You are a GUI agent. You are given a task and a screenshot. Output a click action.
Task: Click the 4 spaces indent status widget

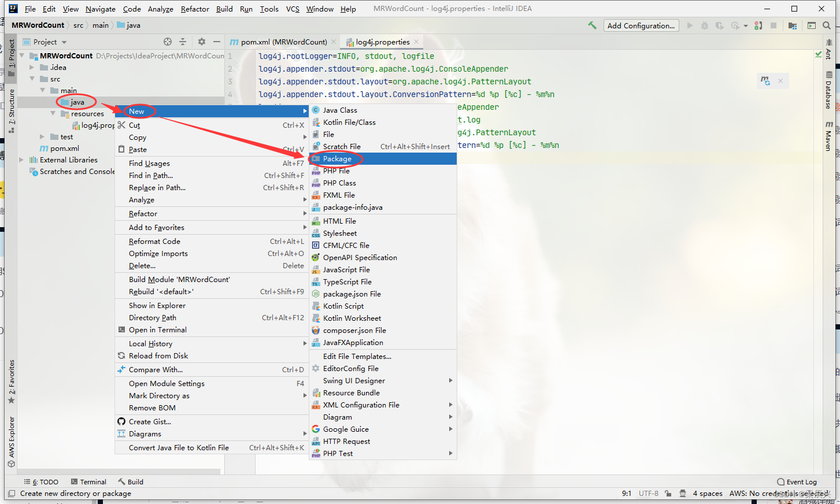click(708, 494)
